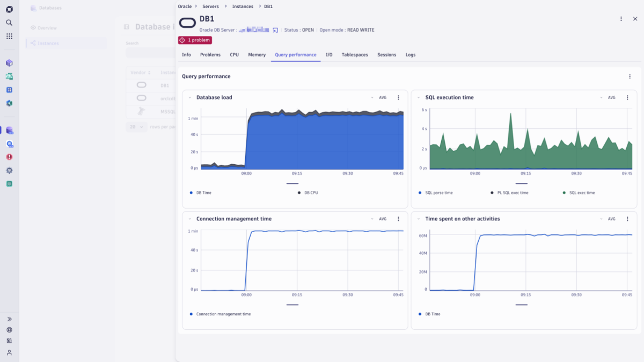The height and width of the screenshot is (362, 644).
Task: Open the app launcher grid icon
Action: point(9,36)
